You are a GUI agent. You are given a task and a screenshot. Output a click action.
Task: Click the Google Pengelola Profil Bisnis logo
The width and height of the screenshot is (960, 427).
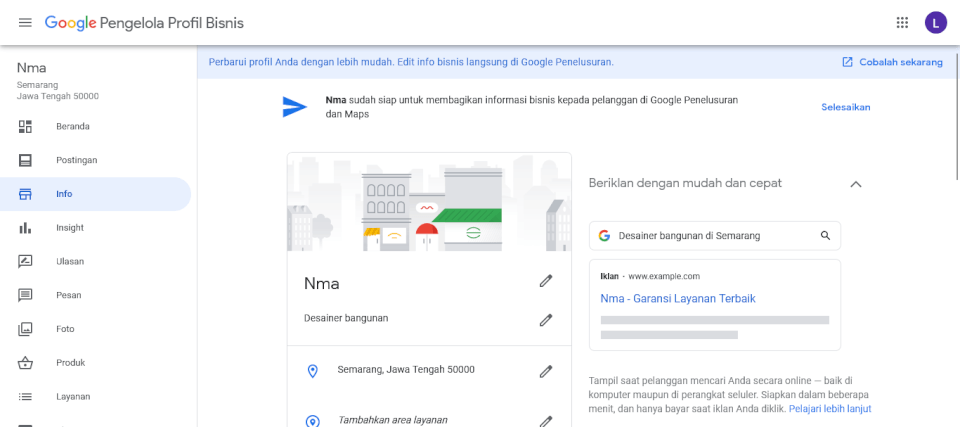(x=144, y=23)
